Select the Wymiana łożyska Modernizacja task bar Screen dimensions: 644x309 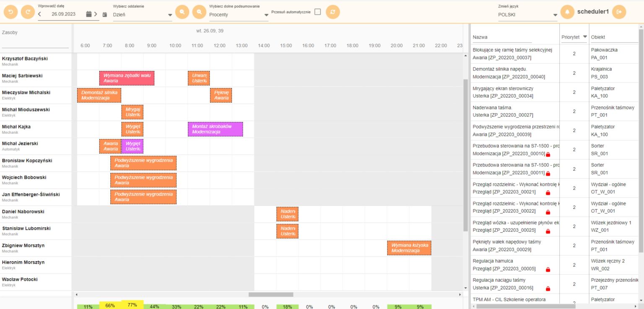point(410,247)
